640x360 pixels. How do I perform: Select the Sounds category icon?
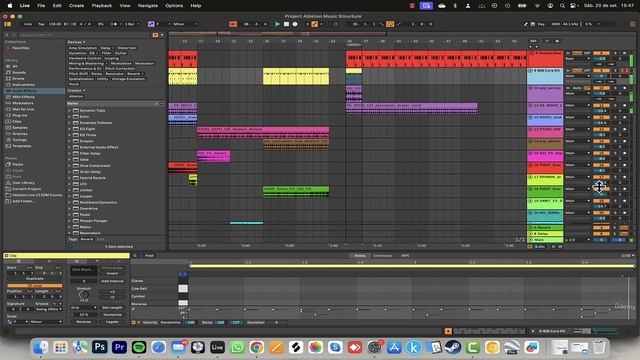[8, 72]
